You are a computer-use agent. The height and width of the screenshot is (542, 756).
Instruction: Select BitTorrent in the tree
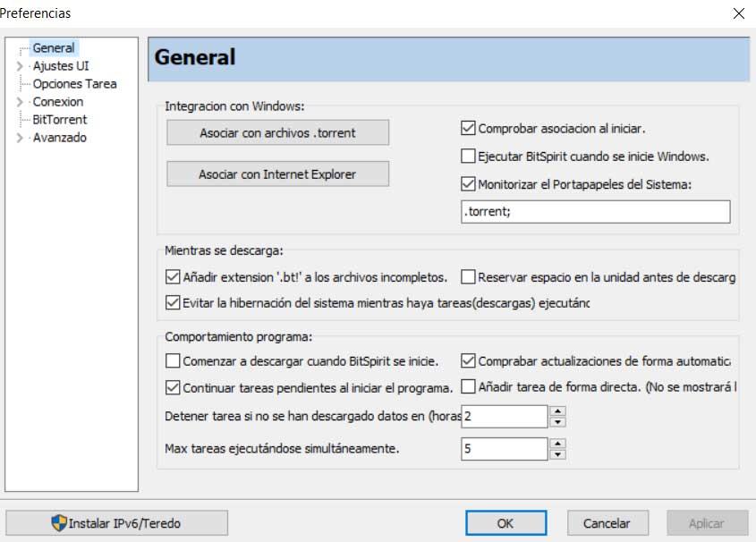tap(60, 120)
